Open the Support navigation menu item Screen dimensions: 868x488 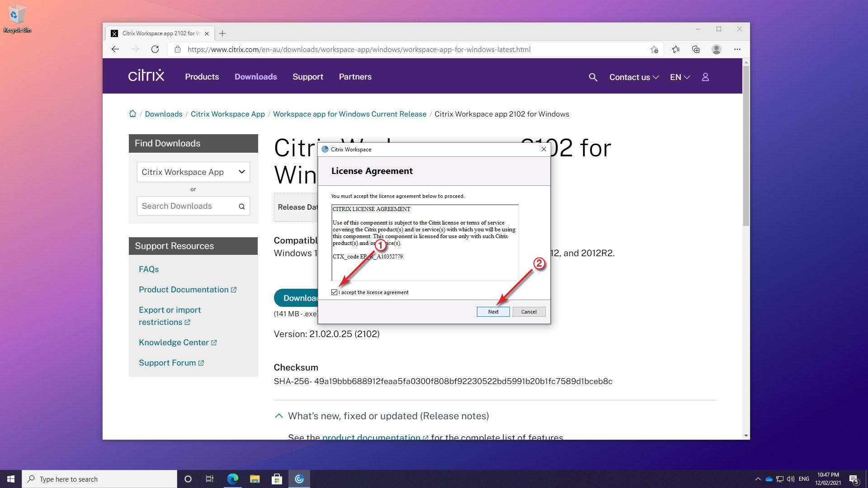tap(307, 77)
